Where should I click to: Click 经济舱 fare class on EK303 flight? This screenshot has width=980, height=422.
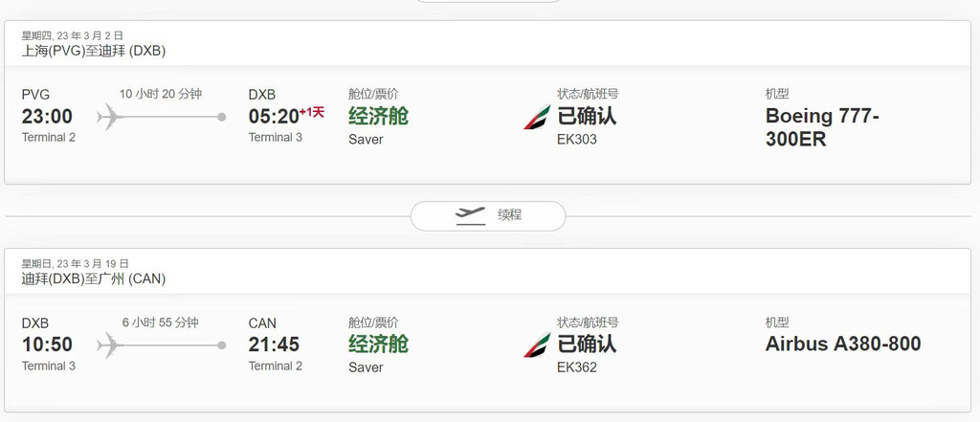378,117
